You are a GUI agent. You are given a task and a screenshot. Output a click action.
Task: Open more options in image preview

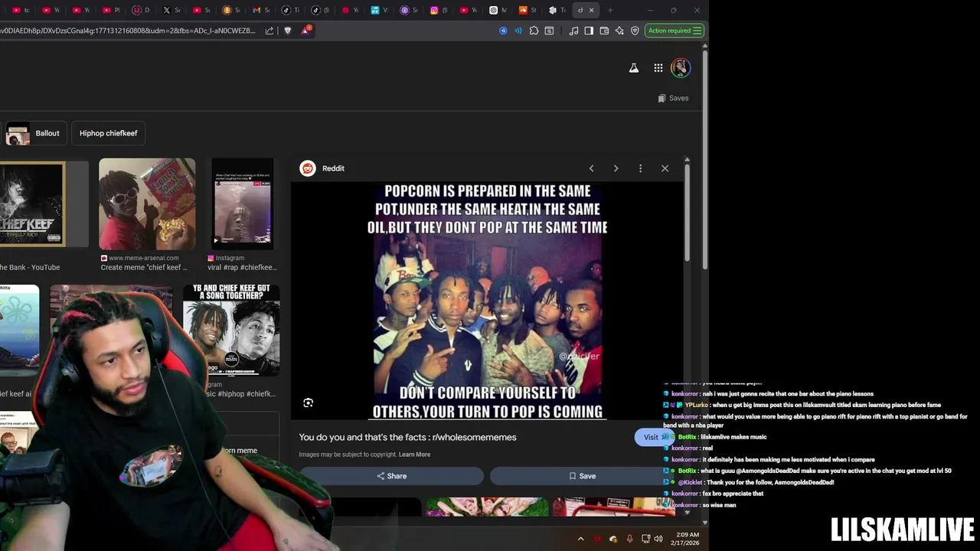pyautogui.click(x=640, y=168)
